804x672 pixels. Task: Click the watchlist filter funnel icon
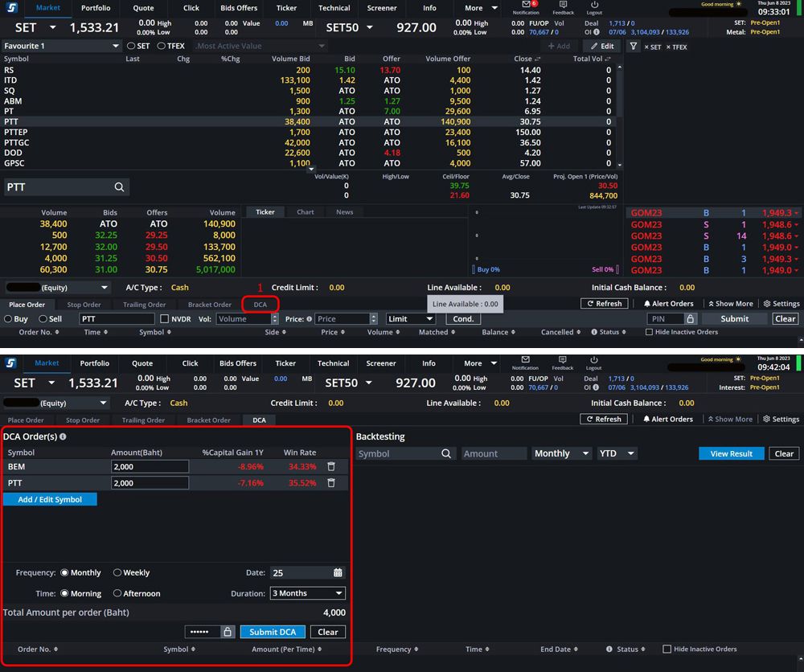(634, 46)
